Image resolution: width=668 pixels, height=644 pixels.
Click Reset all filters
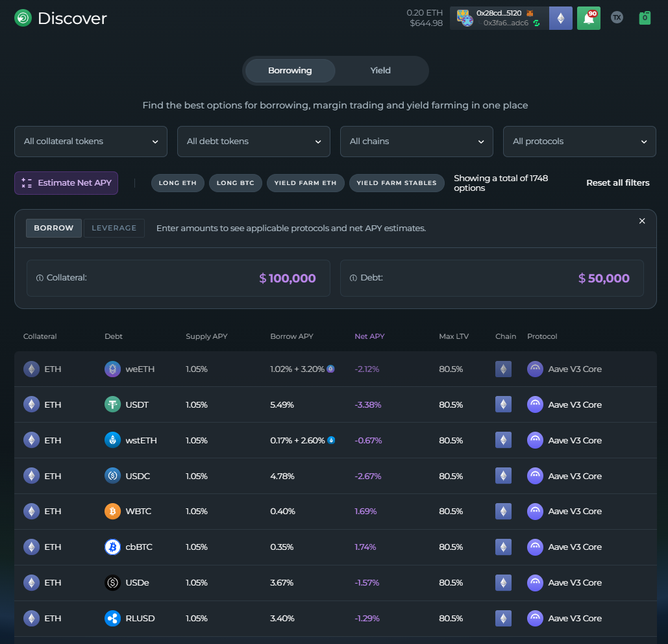tap(617, 183)
